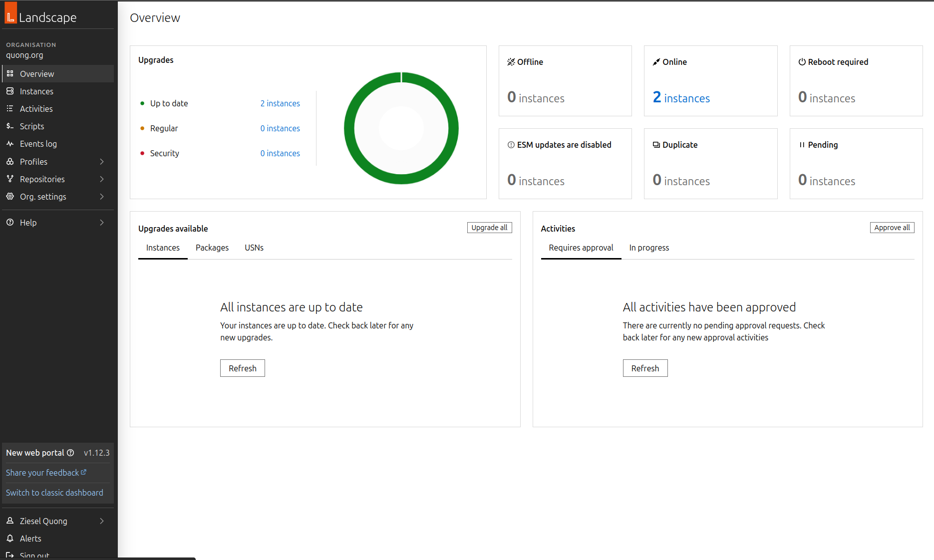934x560 pixels.
Task: Expand the Help menu chevron
Action: pyautogui.click(x=102, y=223)
